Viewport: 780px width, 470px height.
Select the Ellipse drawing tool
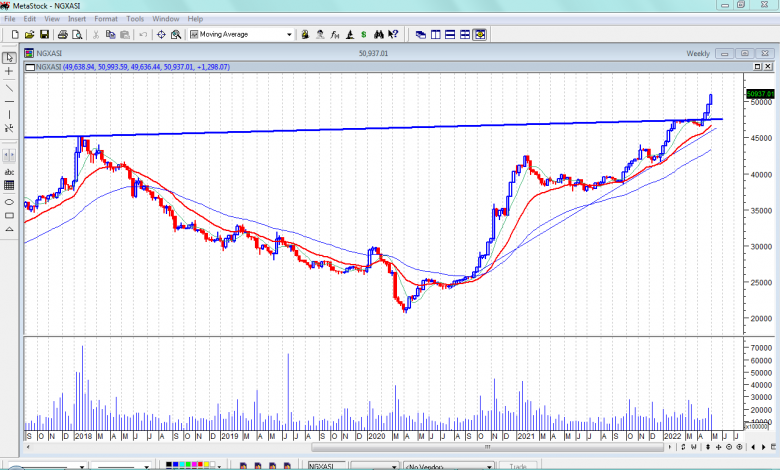pos(9,201)
